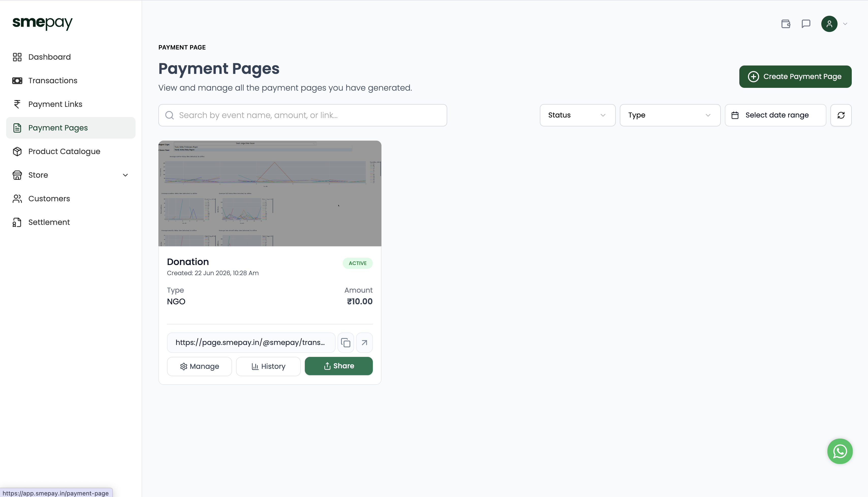
Task: Open Dashboard from the sidebar
Action: point(71,57)
